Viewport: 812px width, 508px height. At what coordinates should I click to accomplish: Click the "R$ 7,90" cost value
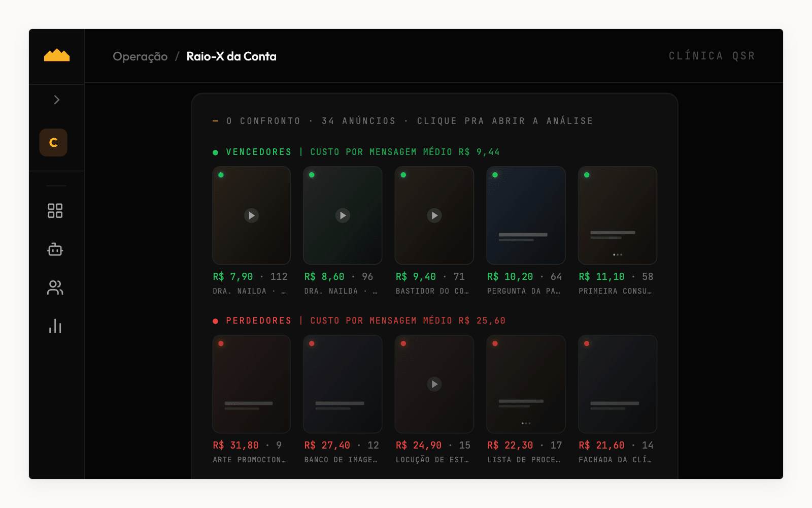(x=233, y=276)
